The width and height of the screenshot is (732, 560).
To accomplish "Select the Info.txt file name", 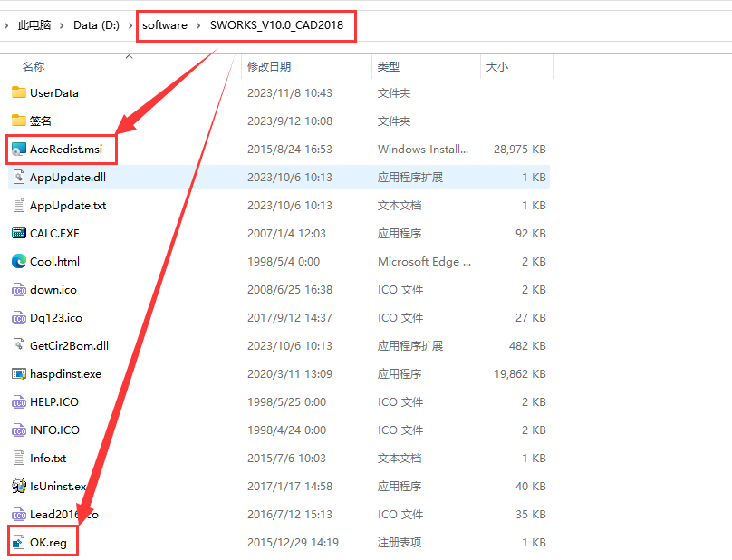I will 48,459.
